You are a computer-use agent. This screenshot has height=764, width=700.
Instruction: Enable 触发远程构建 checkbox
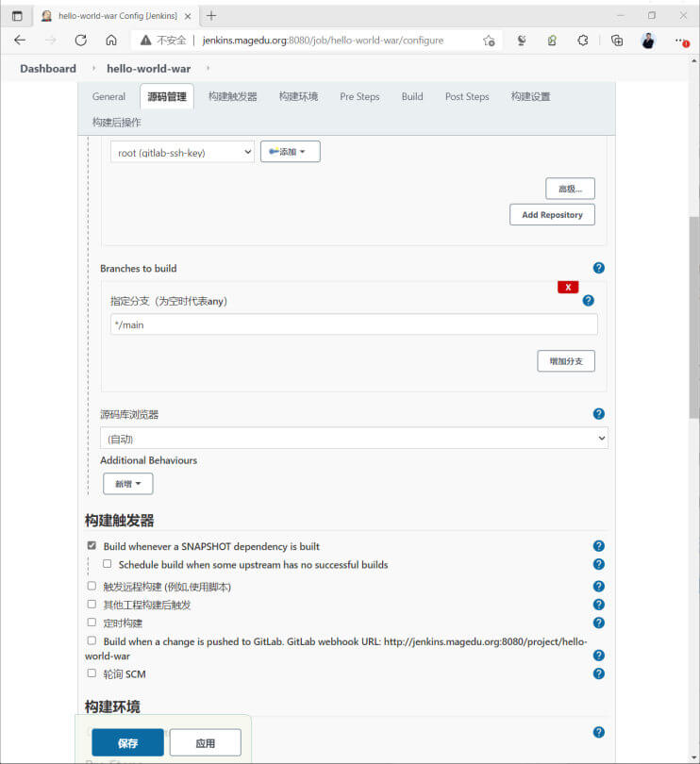coord(92,586)
